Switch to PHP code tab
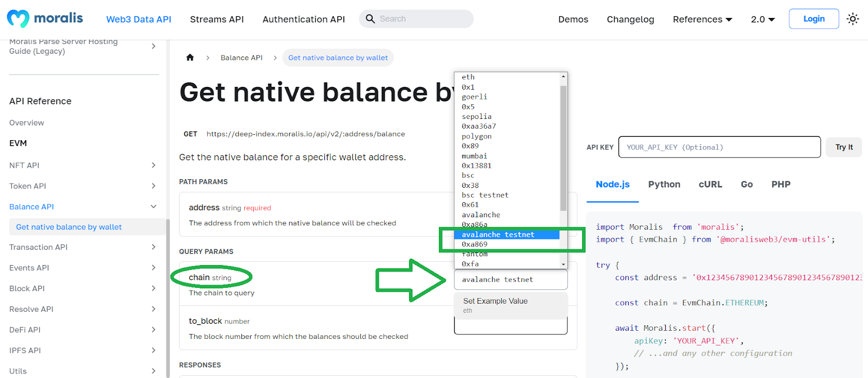 (x=781, y=185)
